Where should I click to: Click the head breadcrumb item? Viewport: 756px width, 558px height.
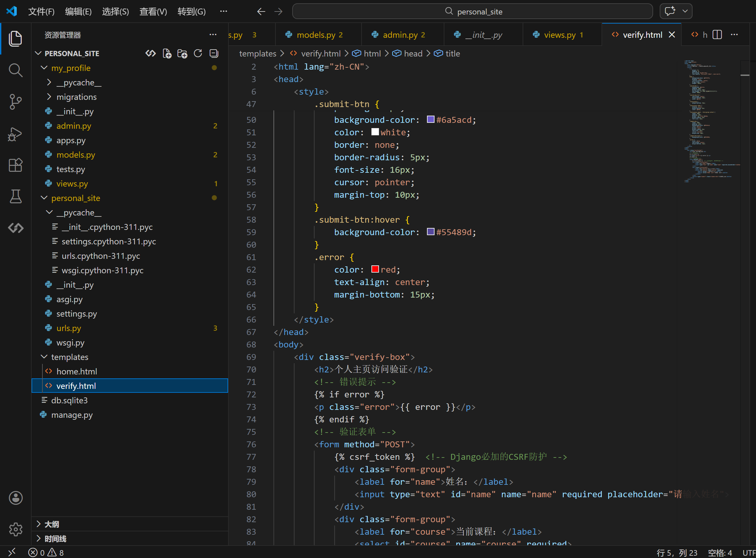point(413,54)
